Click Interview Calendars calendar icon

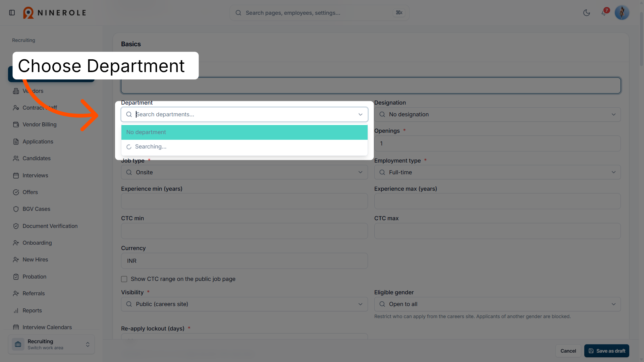(16, 327)
